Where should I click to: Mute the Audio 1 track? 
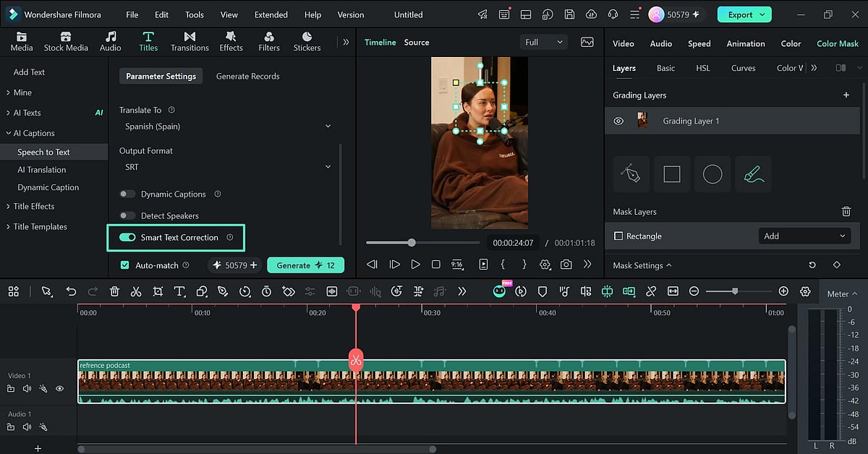tap(27, 427)
